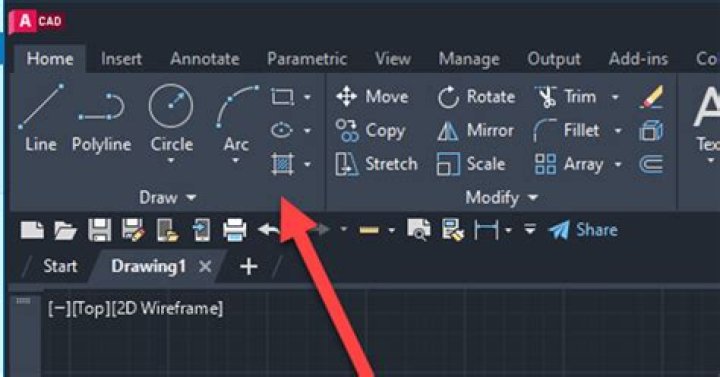
Task: Customize the Quick Access Toolbar dropdown
Action: pos(530,229)
